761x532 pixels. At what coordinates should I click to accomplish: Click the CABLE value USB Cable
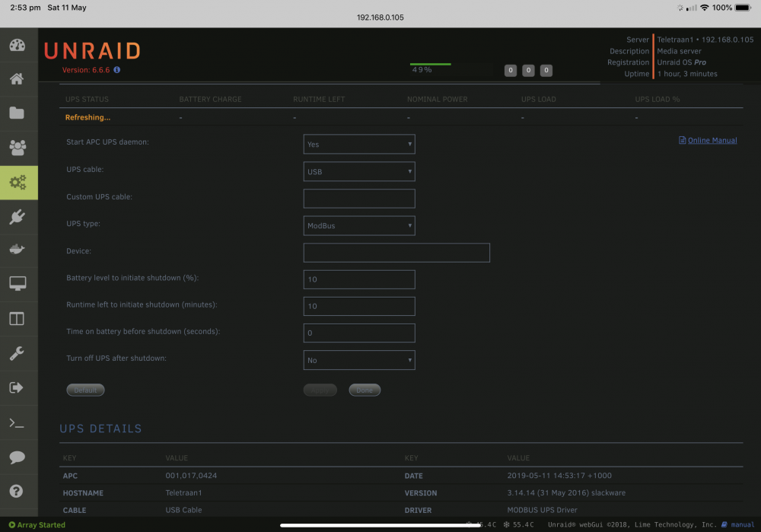[183, 510]
